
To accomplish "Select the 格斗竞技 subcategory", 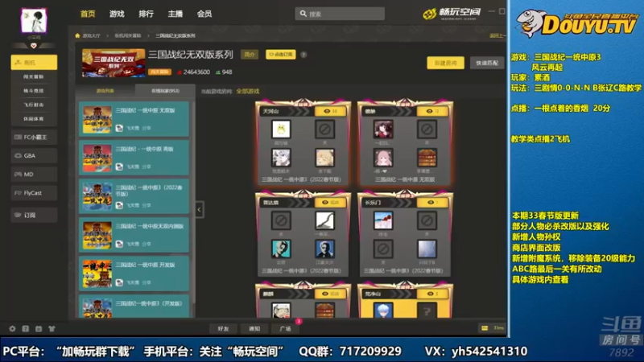I will tap(34, 91).
